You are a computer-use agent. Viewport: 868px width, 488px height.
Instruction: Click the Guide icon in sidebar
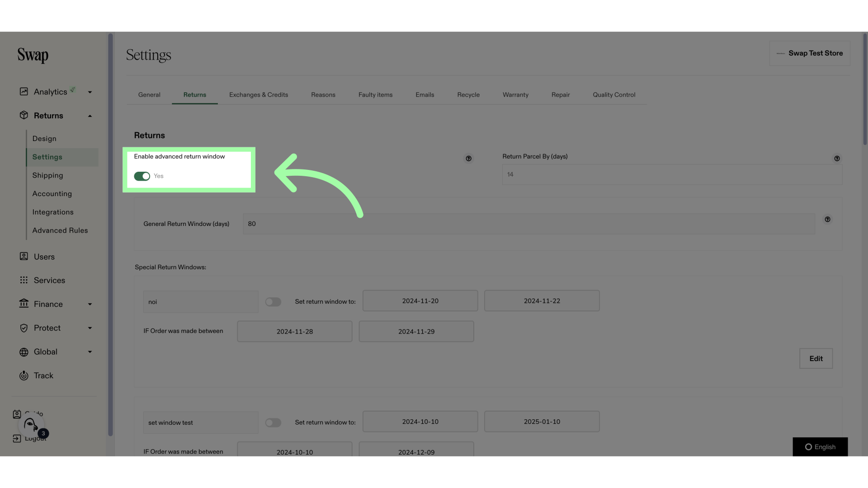17,414
